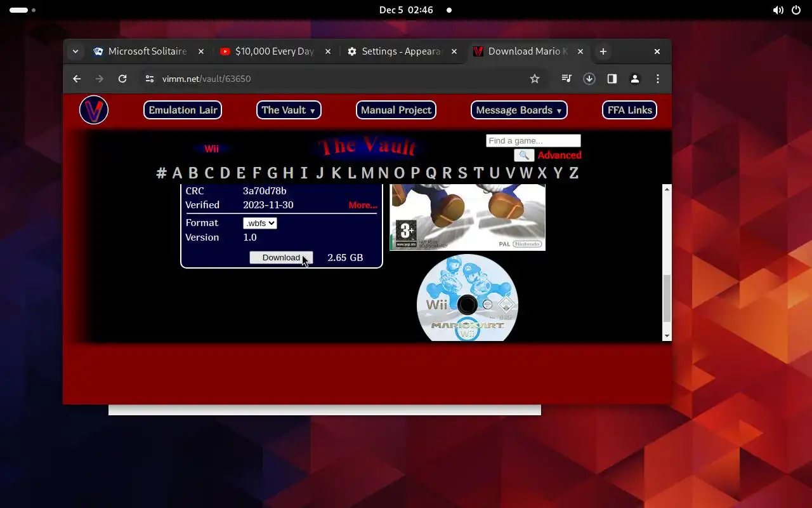Image resolution: width=812 pixels, height=508 pixels.
Task: Click the Download button
Action: [x=281, y=257]
